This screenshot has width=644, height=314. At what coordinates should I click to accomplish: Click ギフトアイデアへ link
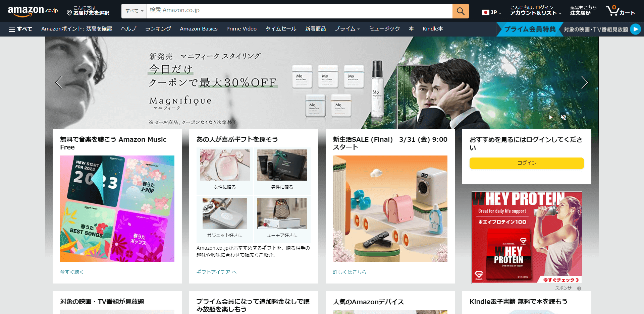(x=216, y=272)
